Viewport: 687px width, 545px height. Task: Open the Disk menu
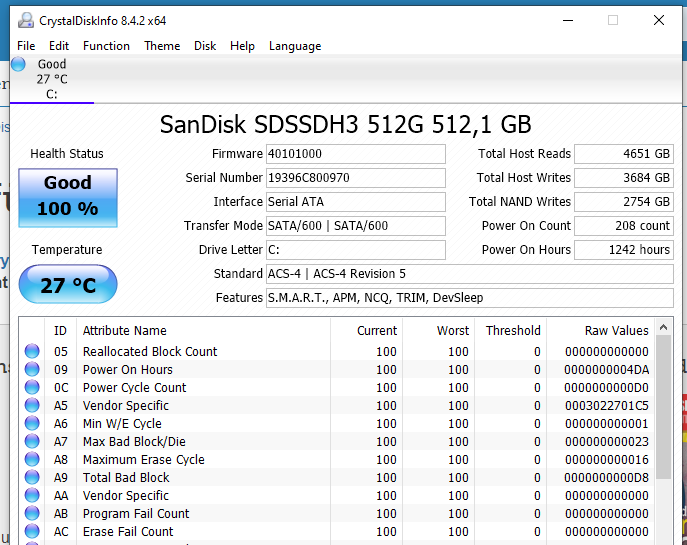[205, 46]
